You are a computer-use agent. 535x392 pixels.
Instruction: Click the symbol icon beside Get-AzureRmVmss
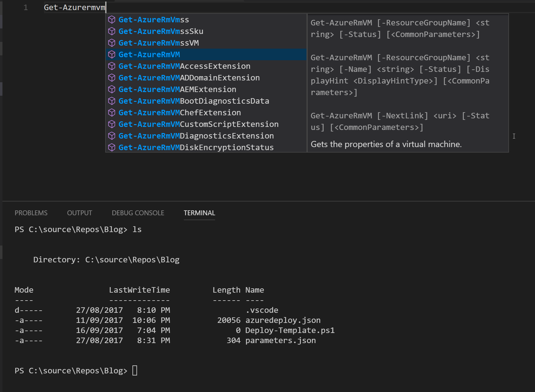pyautogui.click(x=112, y=19)
